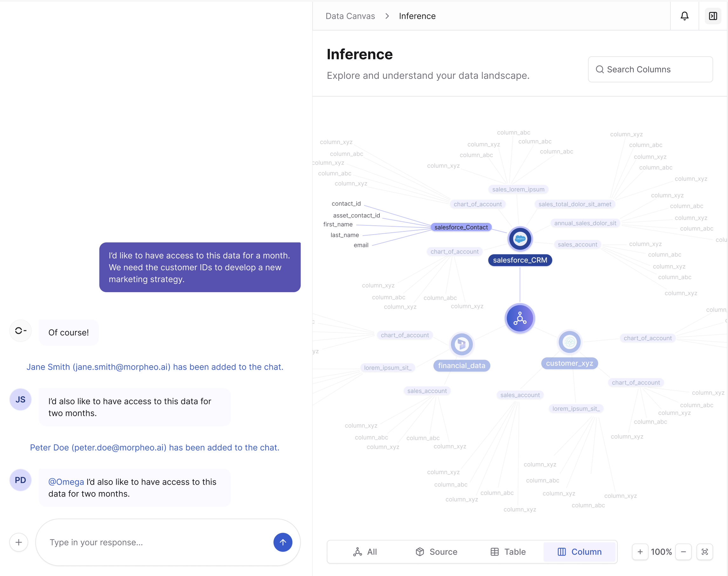Select the customer_xyz source node icon
The image size is (728, 576).
click(x=569, y=342)
